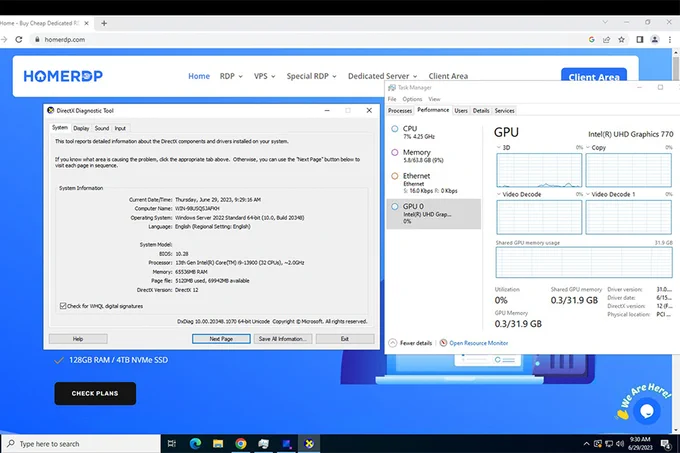Image resolution: width=680 pixels, height=453 pixels.
Task: Show hidden system tray icons chevron
Action: (x=586, y=443)
